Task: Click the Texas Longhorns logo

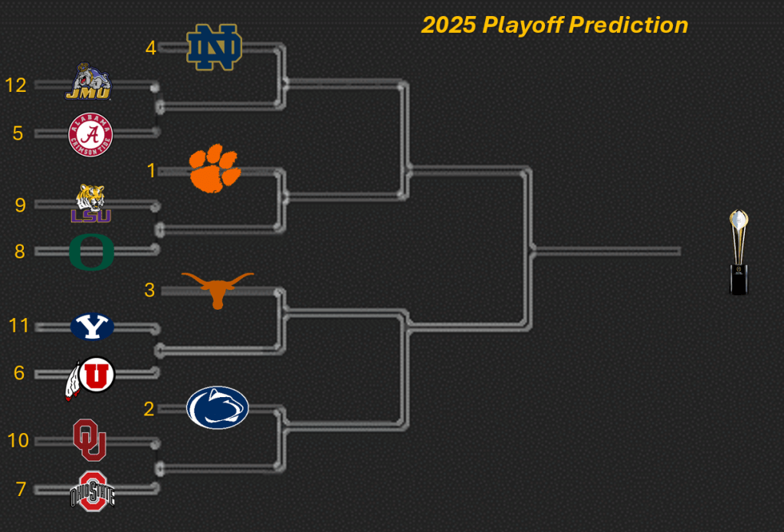Action: click(x=218, y=289)
